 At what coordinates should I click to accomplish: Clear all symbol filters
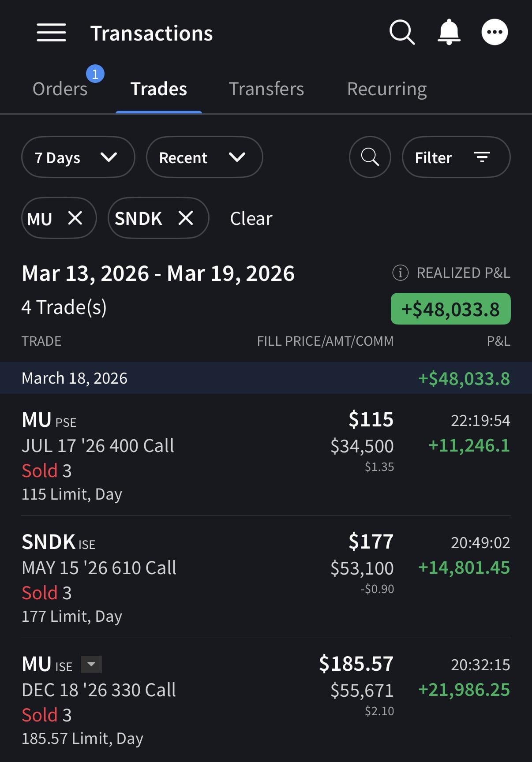tap(251, 218)
